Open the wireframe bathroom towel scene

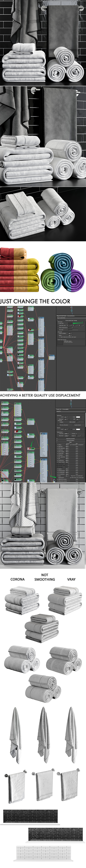click(x=43, y=526)
